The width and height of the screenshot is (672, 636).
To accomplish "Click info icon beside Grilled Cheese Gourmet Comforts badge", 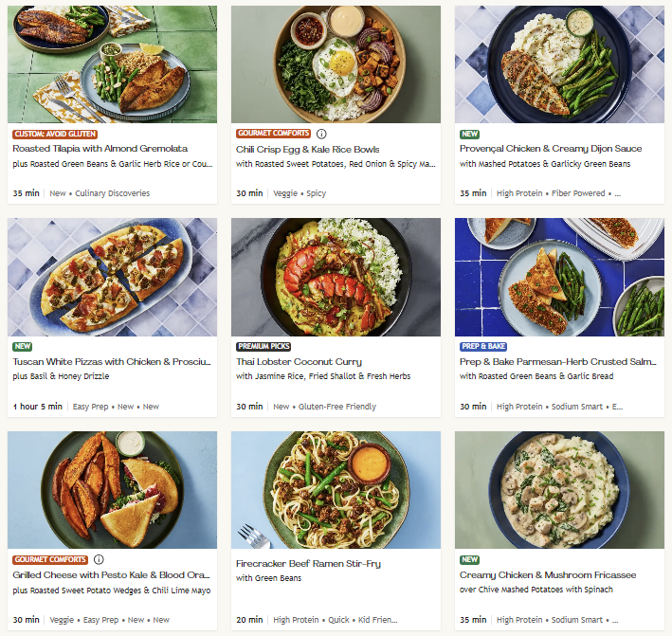I will pyautogui.click(x=99, y=559).
